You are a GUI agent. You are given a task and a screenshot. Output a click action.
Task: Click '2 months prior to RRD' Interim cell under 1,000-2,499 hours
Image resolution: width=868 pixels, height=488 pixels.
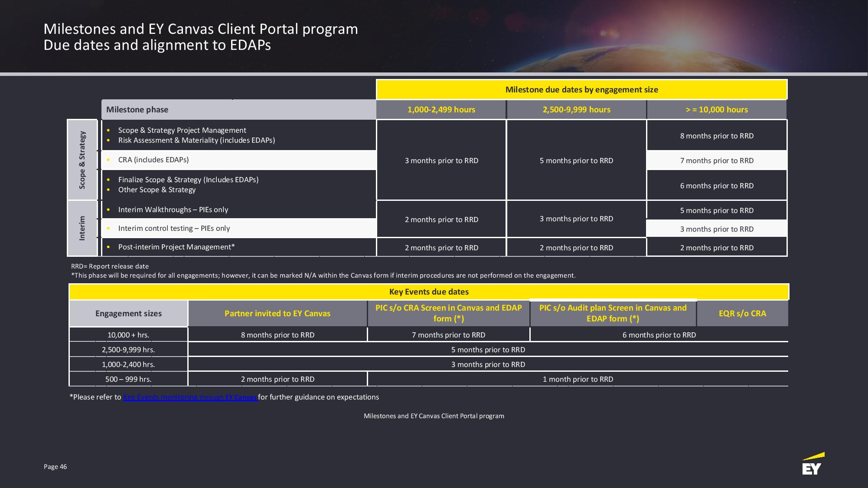click(441, 219)
